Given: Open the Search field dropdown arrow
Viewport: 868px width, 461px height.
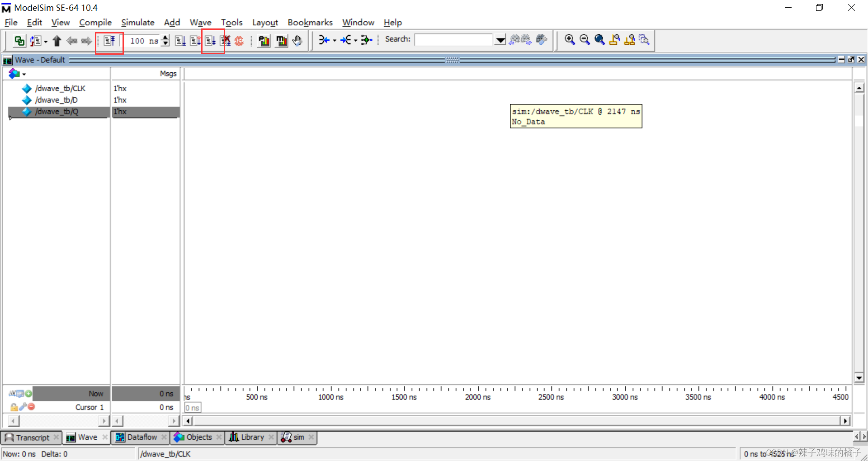Looking at the screenshot, I should (x=500, y=40).
